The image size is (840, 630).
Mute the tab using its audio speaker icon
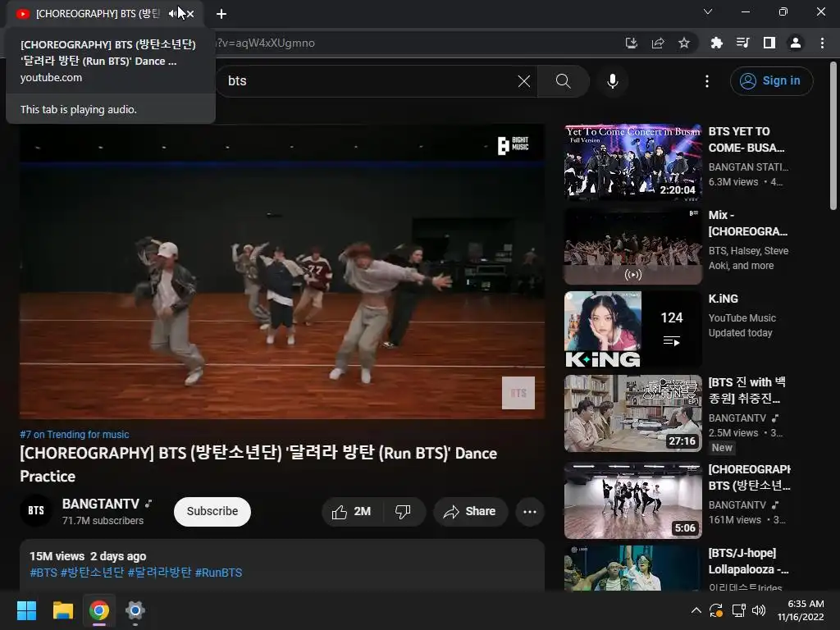coord(172,13)
